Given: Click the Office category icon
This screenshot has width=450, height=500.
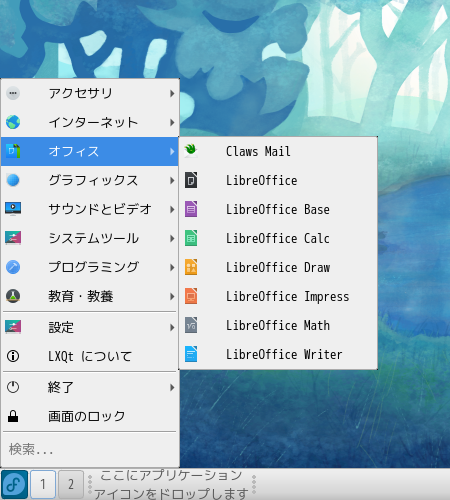Looking at the screenshot, I should pos(13,151).
